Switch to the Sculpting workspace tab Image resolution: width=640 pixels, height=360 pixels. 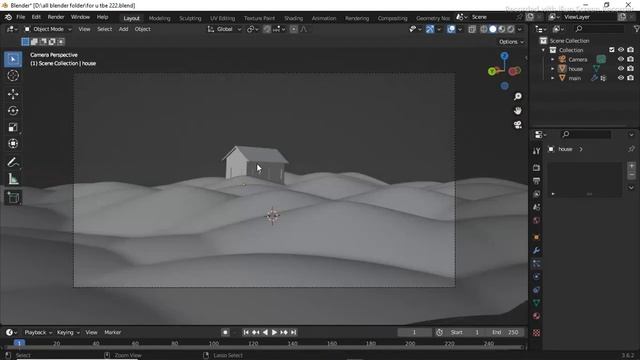click(190, 18)
